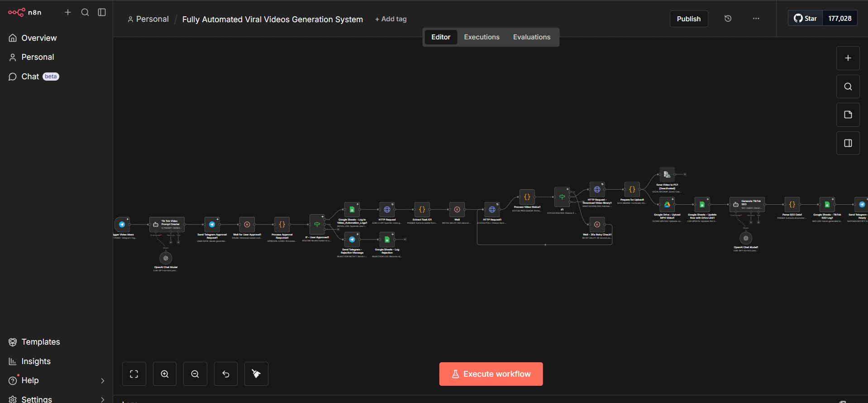Open the IF - User Approved1 node

click(x=317, y=225)
